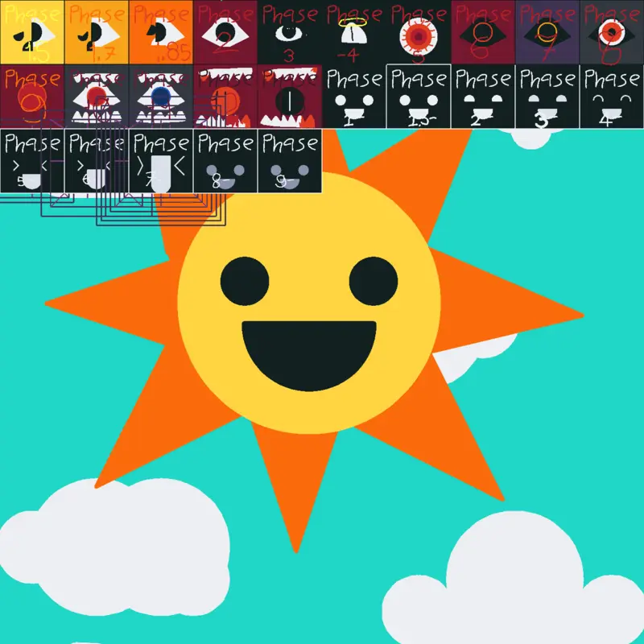Open the orange-text Phase 9 red circle thumbnail
The height and width of the screenshot is (644, 644).
coord(32,97)
